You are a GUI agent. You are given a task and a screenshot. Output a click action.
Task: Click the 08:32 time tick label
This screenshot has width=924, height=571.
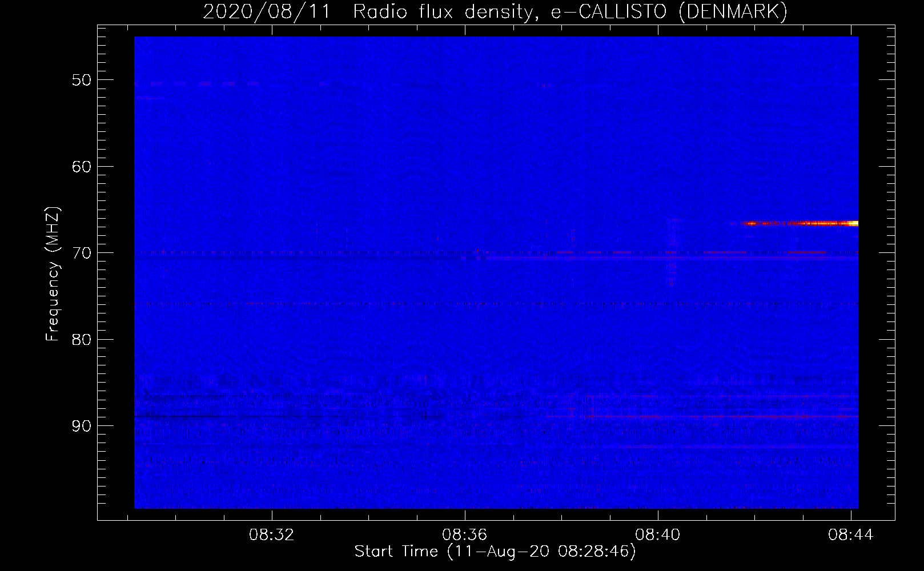[x=271, y=535]
